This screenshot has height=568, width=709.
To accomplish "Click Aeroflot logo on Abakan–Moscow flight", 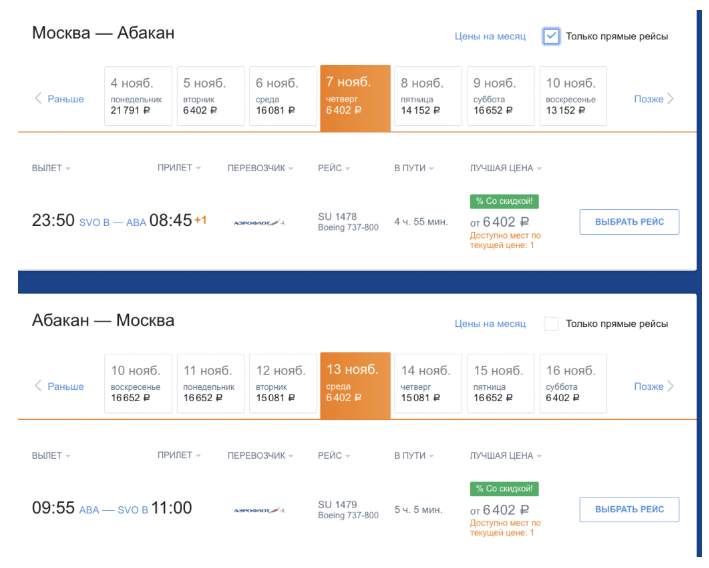I will (259, 510).
